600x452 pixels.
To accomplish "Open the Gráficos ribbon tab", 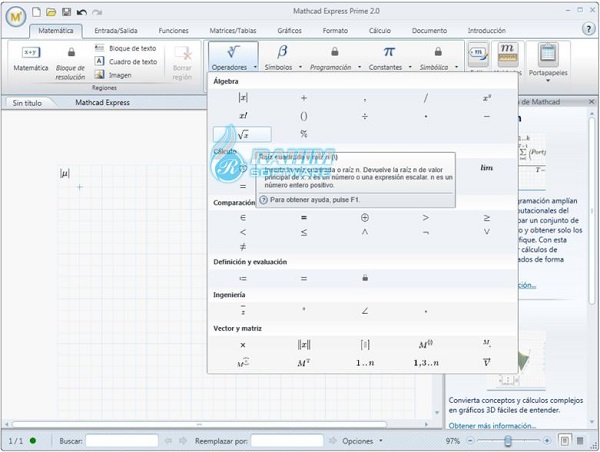I will pos(289,31).
